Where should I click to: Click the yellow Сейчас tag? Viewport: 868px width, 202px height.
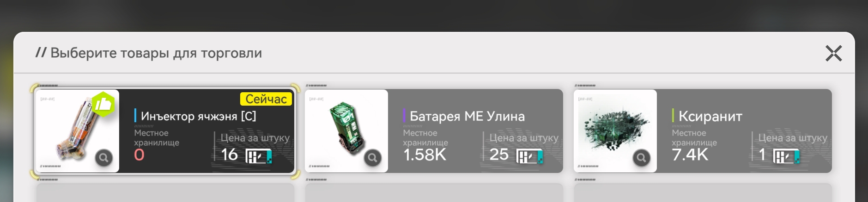(266, 99)
